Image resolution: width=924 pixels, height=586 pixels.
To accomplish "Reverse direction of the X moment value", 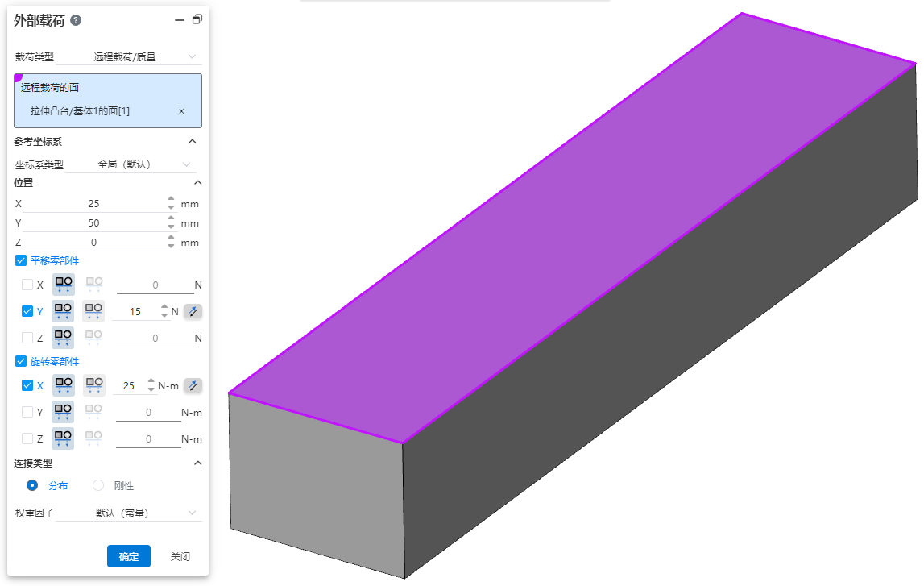I will [x=193, y=386].
